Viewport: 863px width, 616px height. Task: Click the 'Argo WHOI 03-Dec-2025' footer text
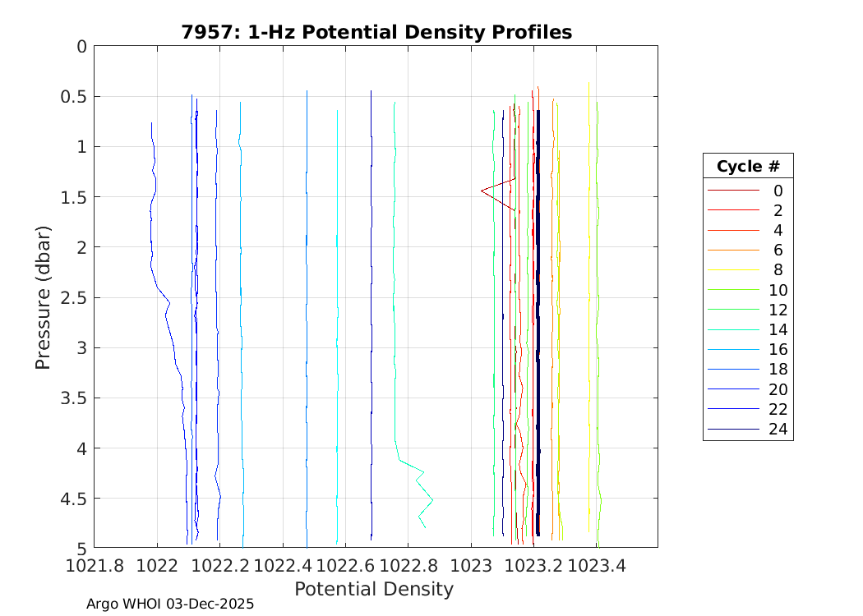170,604
